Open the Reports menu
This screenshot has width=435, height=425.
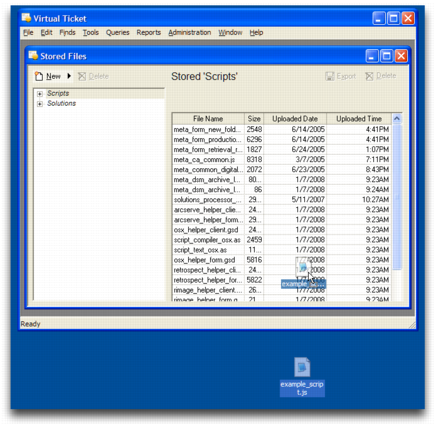[x=148, y=33]
